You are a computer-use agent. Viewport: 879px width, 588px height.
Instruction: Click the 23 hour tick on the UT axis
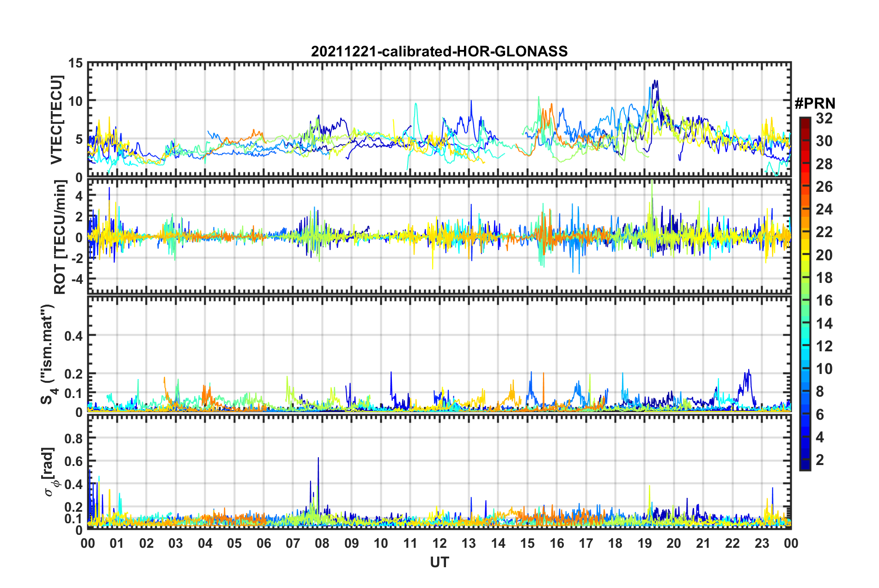762,543
